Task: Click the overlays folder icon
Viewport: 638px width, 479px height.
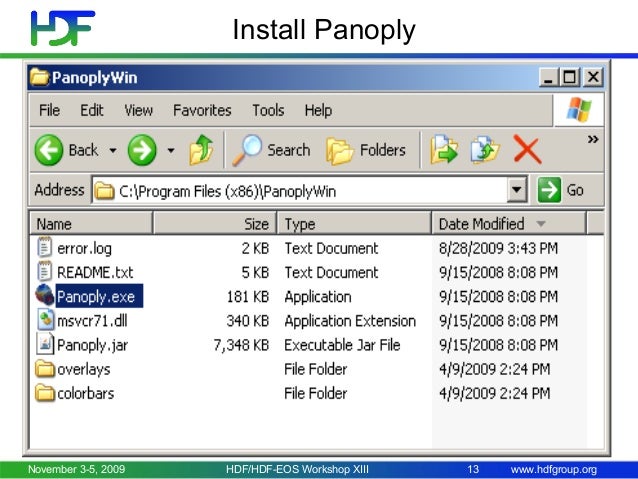Action: click(45, 369)
